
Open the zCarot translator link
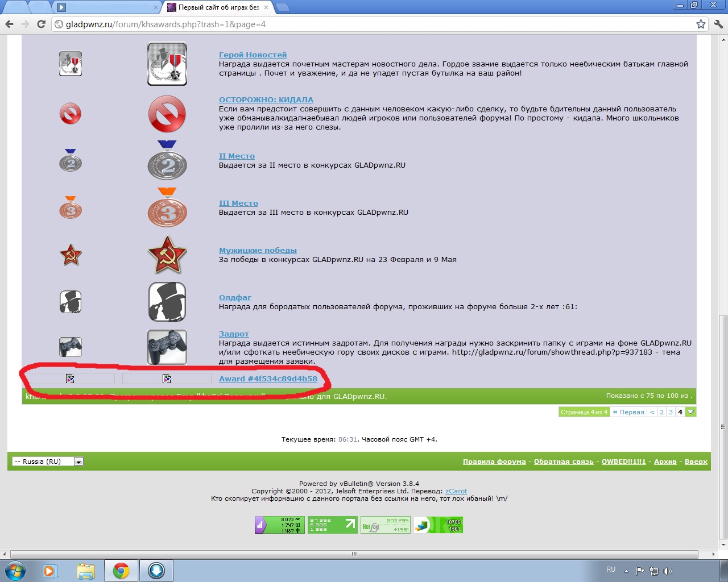[x=456, y=491]
